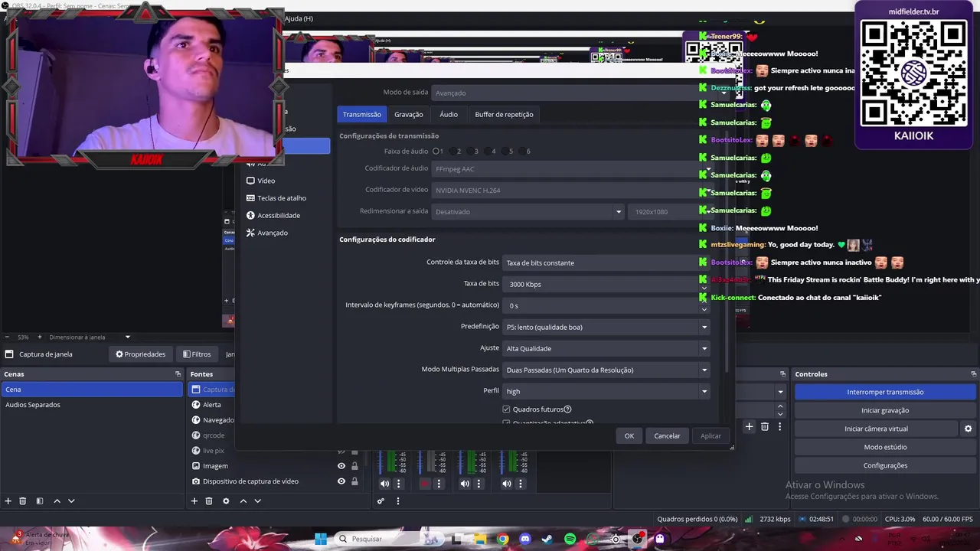Click Iniciar gravação button

[x=885, y=410]
